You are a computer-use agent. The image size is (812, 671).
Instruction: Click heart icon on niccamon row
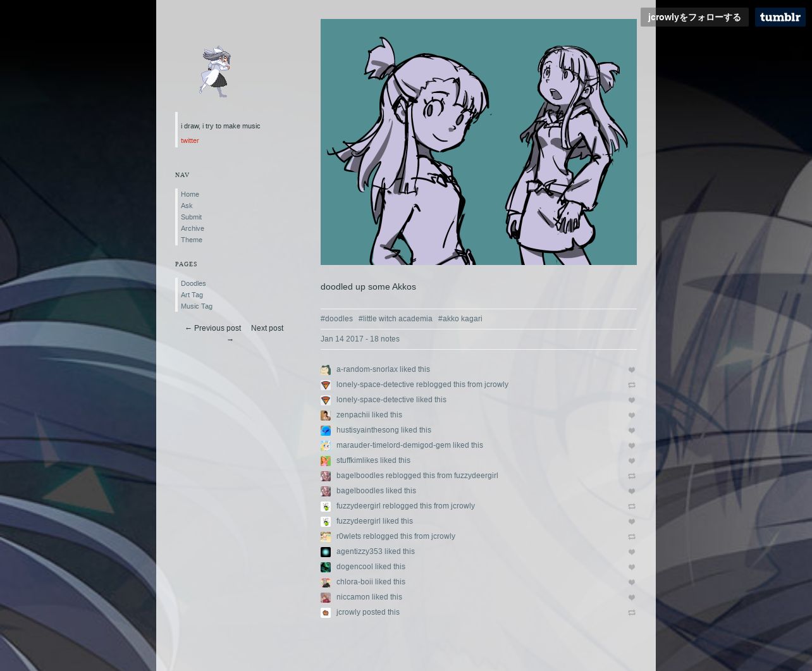click(631, 598)
